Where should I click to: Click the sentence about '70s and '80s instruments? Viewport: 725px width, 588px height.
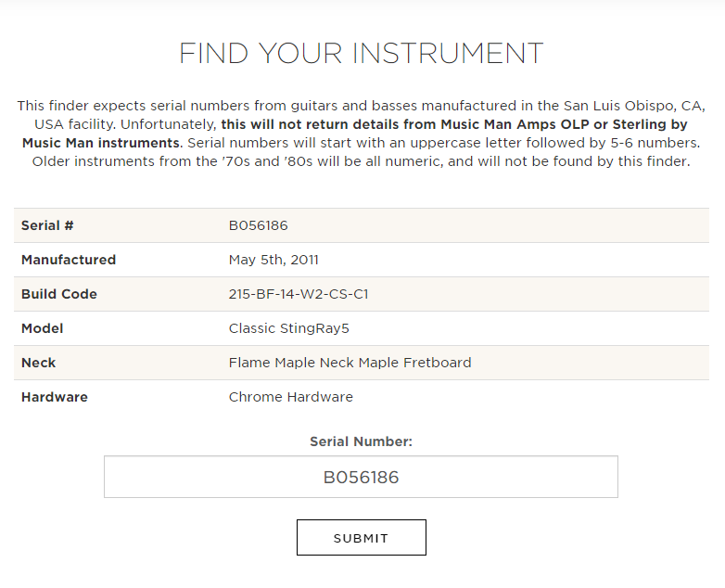362,161
